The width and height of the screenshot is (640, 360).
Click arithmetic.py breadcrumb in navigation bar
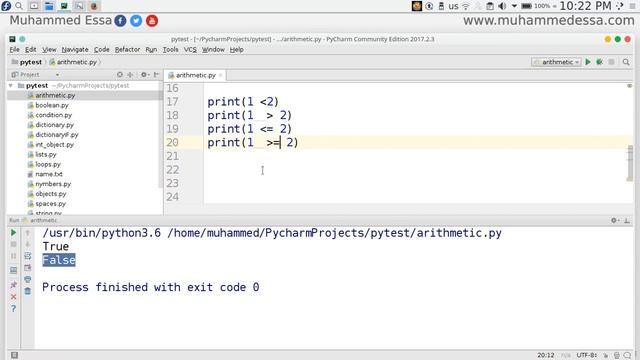[x=73, y=62]
